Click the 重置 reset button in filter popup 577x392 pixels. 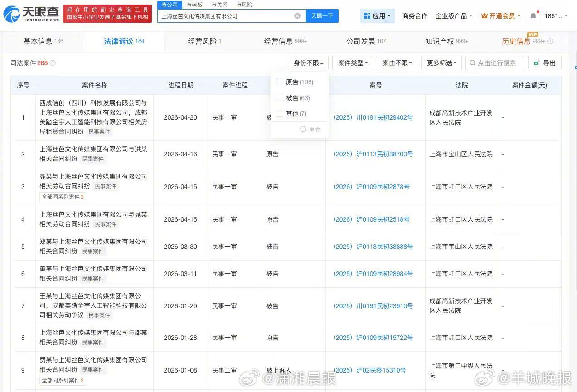coord(310,130)
